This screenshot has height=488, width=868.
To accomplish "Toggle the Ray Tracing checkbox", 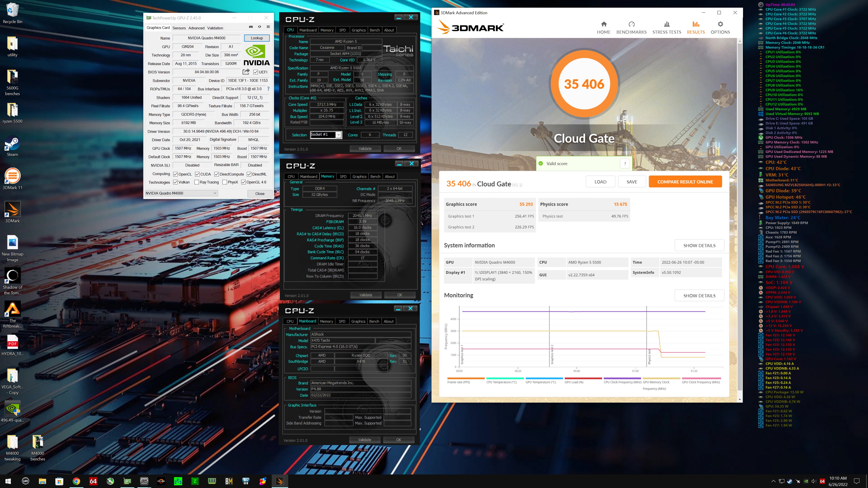I will [x=196, y=182].
